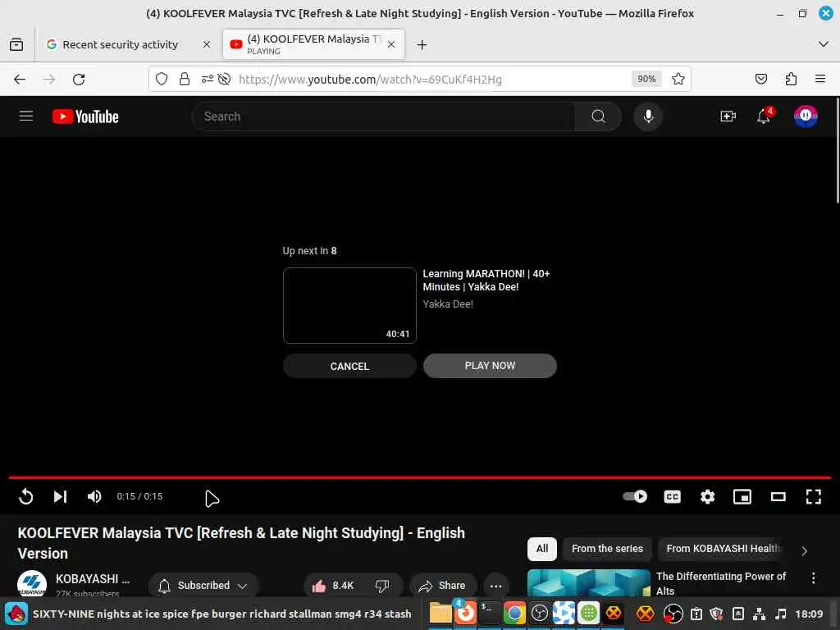
Task: Save page to Pocket
Action: [x=760, y=80]
